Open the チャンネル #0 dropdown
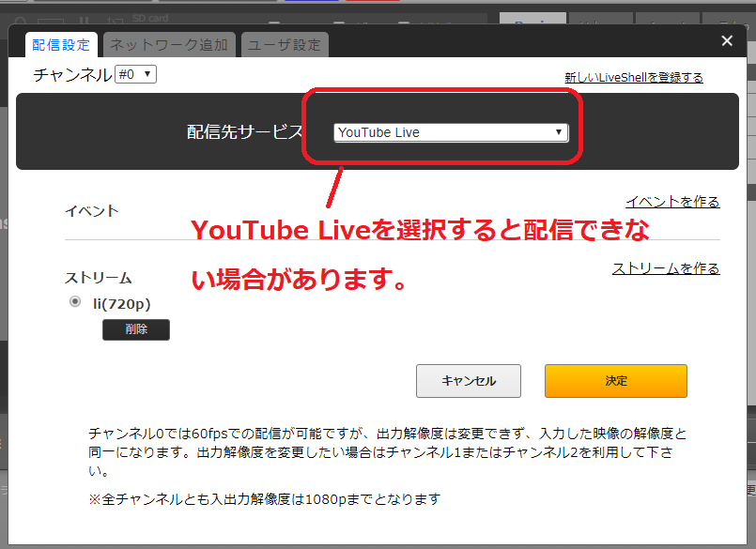Image resolution: width=756 pixels, height=549 pixels. pos(135,74)
